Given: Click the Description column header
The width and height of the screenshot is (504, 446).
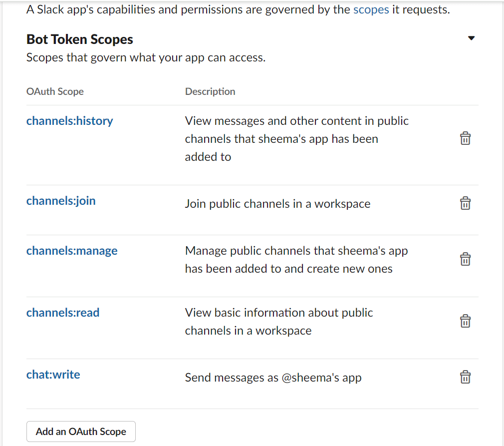Looking at the screenshot, I should coord(210,91).
